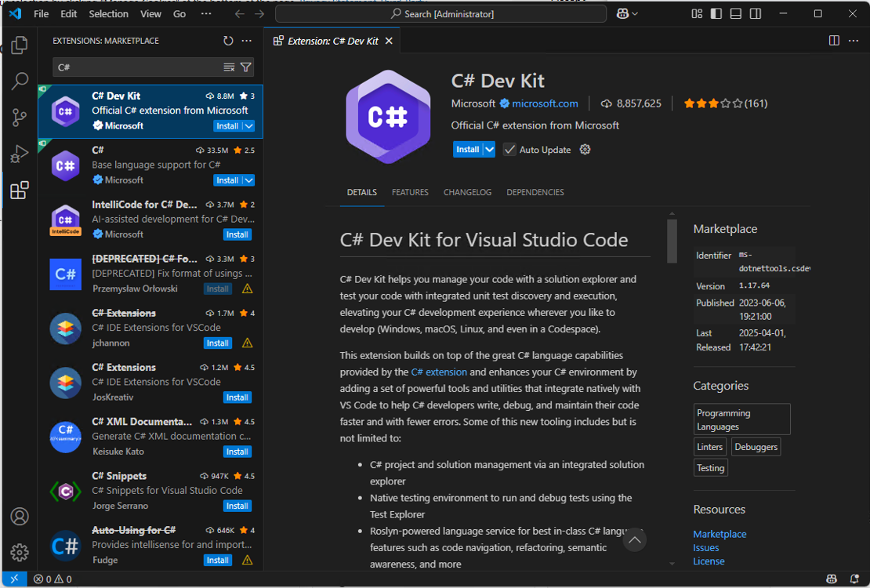Expand the Install dropdown arrow beside Auto Update

489,150
